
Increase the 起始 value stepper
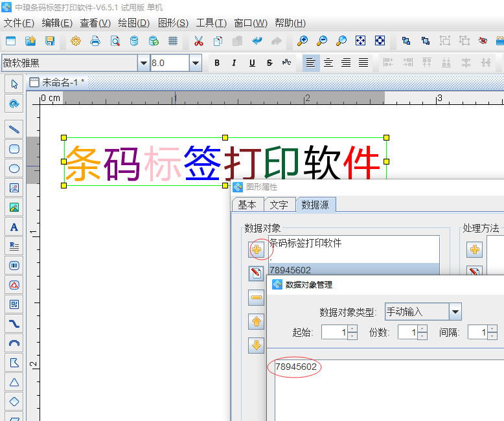tap(352, 329)
